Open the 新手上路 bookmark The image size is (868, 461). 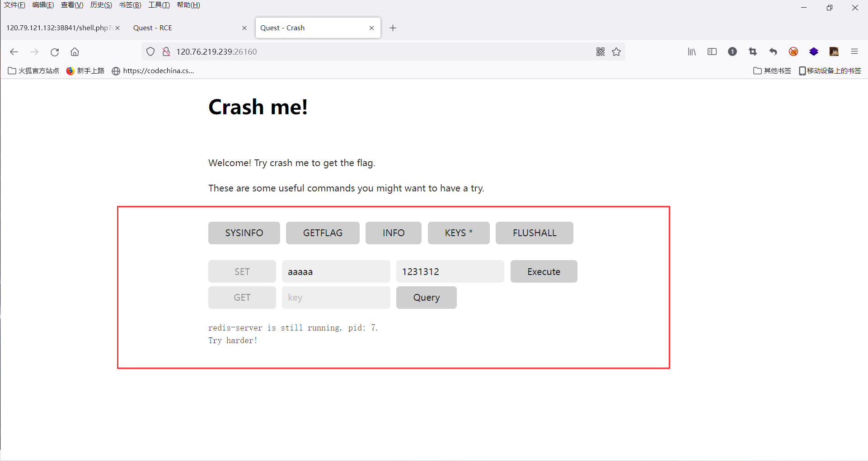pos(85,71)
